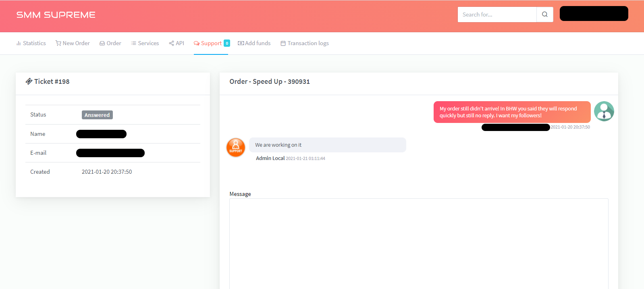
Task: Click the 'Admin Local' sender name
Action: click(x=270, y=158)
